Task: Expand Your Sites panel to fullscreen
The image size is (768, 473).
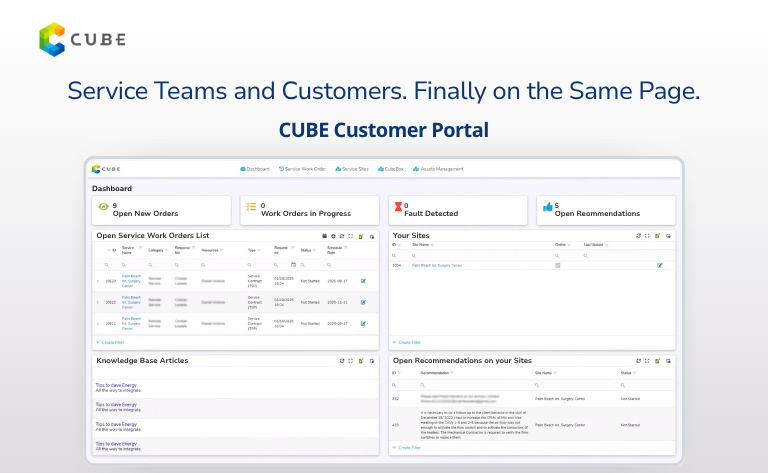Action: [649, 236]
